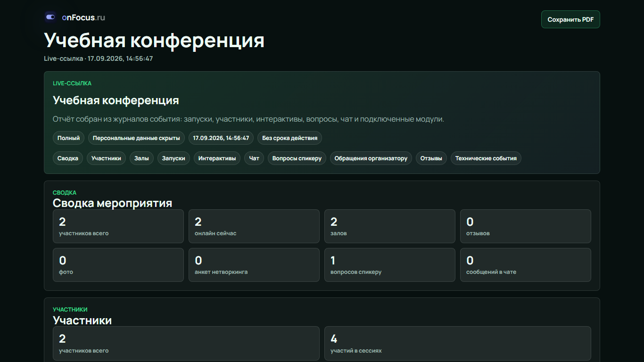This screenshot has height=362, width=644.
Task: Click the onFocus toggle logo icon
Action: pyautogui.click(x=50, y=17)
